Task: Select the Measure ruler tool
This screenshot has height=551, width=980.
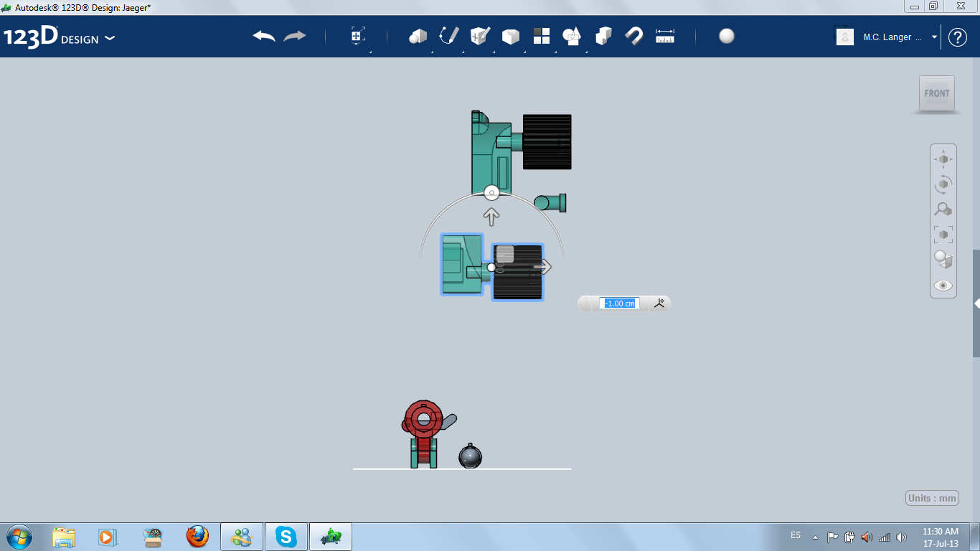Action: coord(665,37)
